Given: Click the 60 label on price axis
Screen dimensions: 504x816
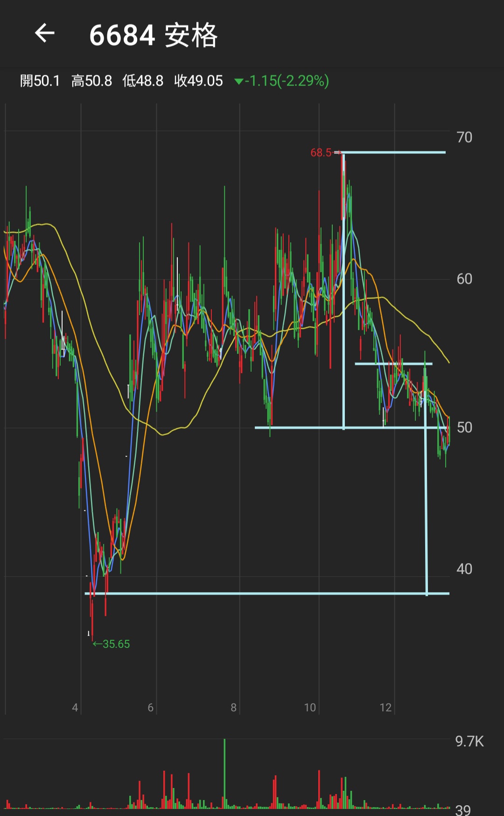Looking at the screenshot, I should pos(464,279).
